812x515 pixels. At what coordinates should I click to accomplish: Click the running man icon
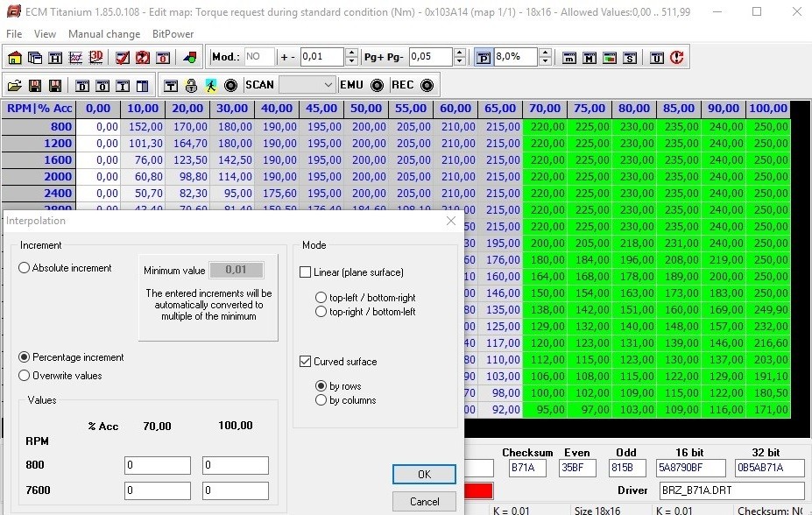(x=210, y=85)
